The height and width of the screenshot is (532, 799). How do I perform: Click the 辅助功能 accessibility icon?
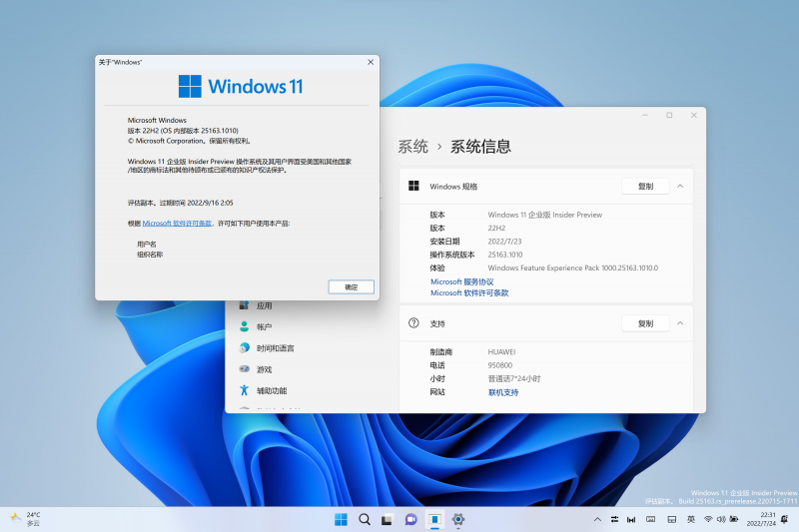point(244,390)
